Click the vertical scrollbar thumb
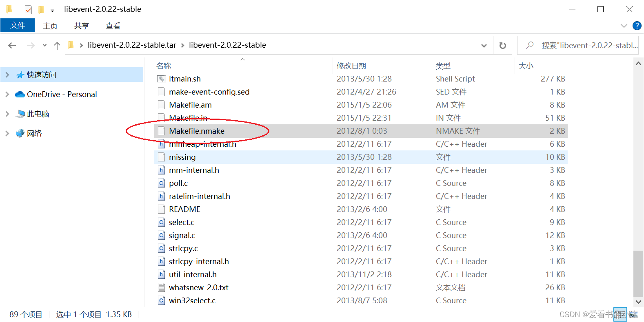This screenshot has height=322, width=644. [639, 273]
